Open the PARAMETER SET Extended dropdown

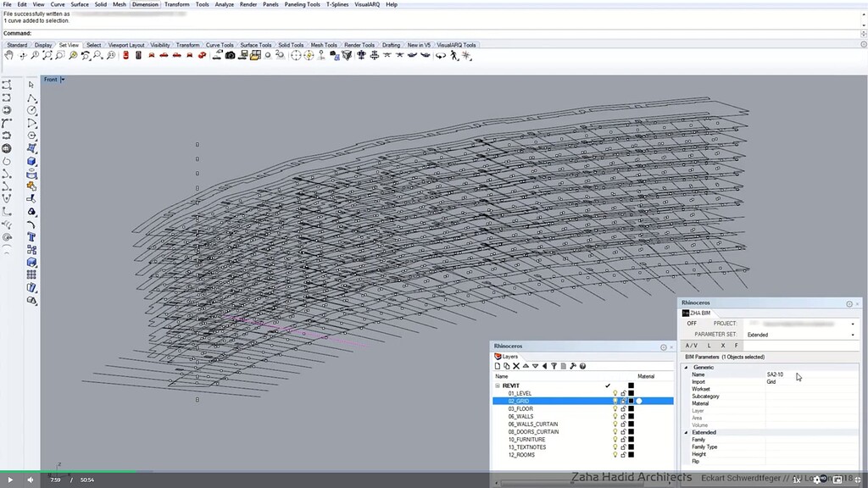tap(852, 335)
